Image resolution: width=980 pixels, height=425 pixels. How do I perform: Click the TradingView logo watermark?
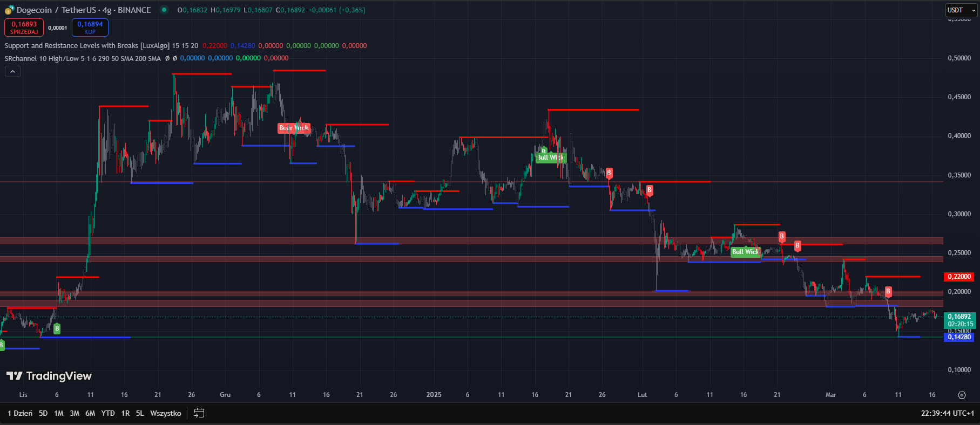coord(49,376)
